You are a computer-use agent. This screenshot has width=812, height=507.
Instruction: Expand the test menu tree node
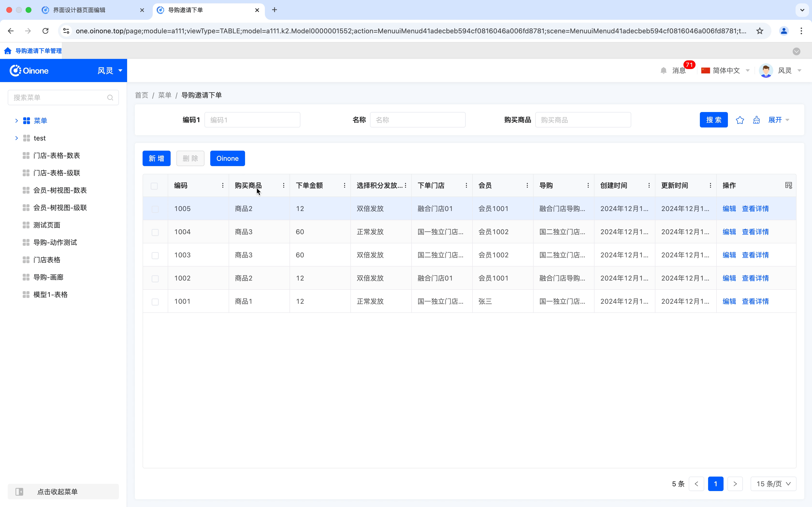click(x=16, y=138)
